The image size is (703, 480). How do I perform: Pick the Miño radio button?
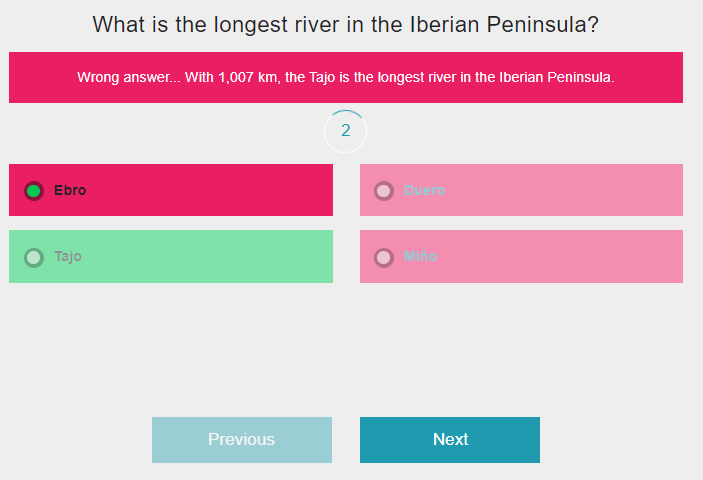[384, 258]
